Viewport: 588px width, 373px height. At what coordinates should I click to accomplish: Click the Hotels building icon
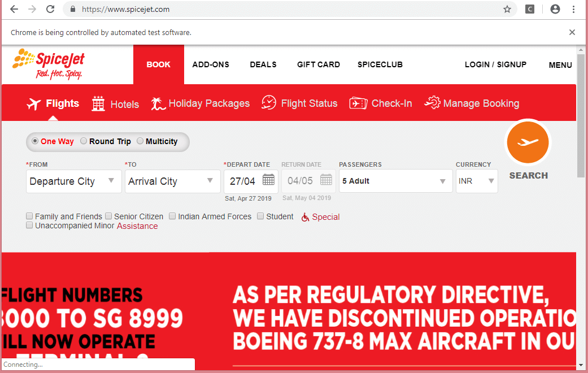click(x=98, y=103)
